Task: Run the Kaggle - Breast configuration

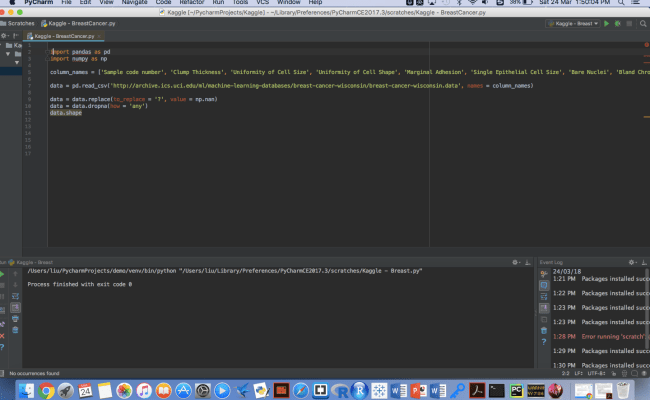Action: point(606,24)
